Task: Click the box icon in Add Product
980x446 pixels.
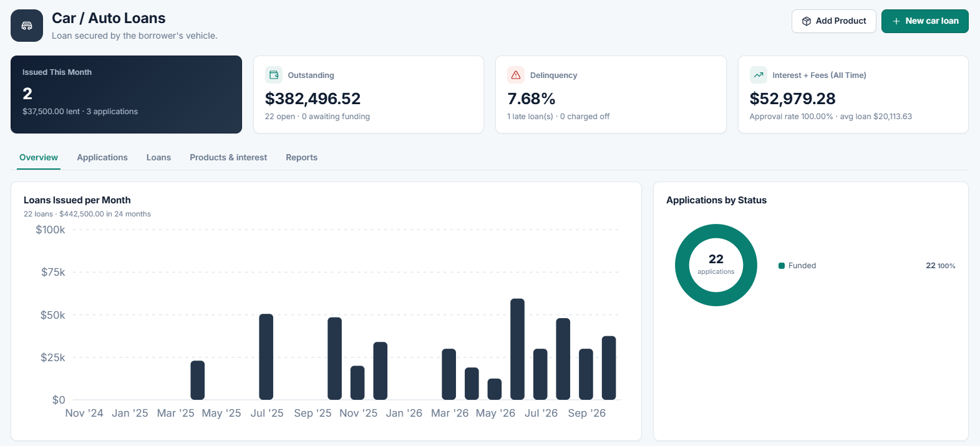Action: [x=806, y=21]
